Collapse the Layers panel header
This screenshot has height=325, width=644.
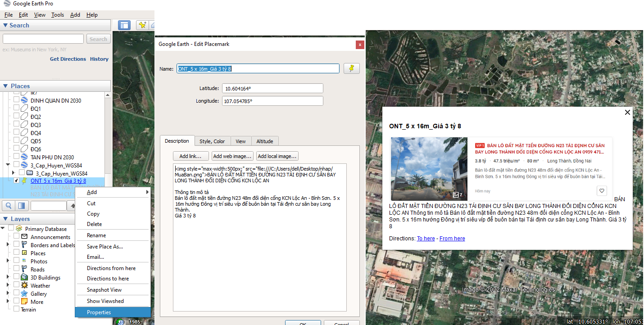5,219
